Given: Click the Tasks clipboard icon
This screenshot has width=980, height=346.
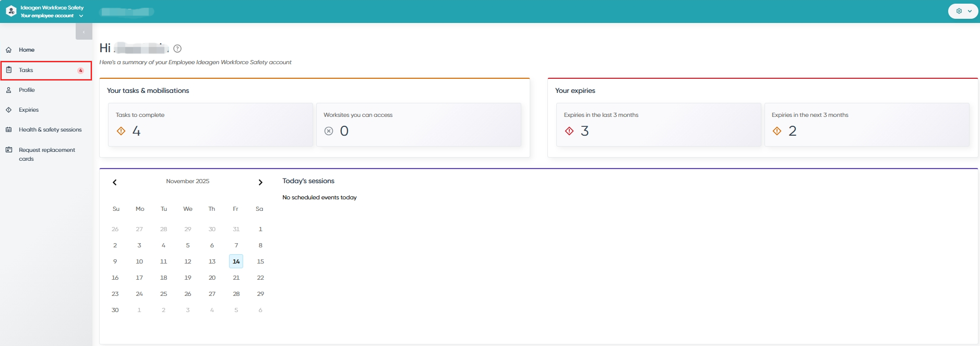Looking at the screenshot, I should pyautogui.click(x=9, y=70).
